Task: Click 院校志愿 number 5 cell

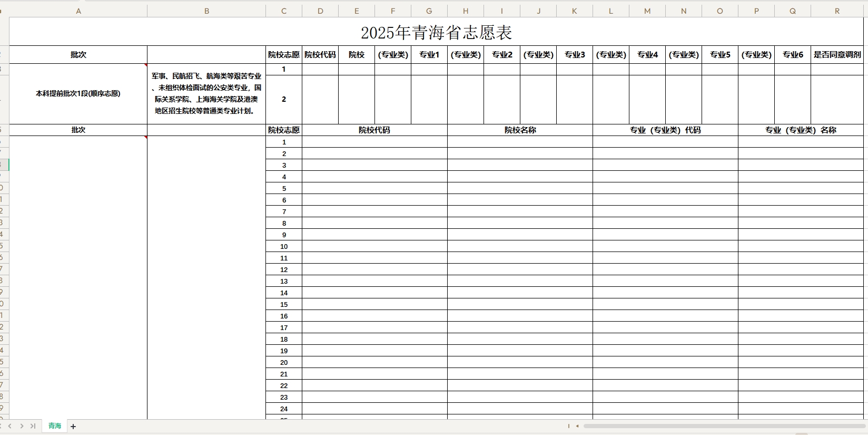Action: point(284,189)
